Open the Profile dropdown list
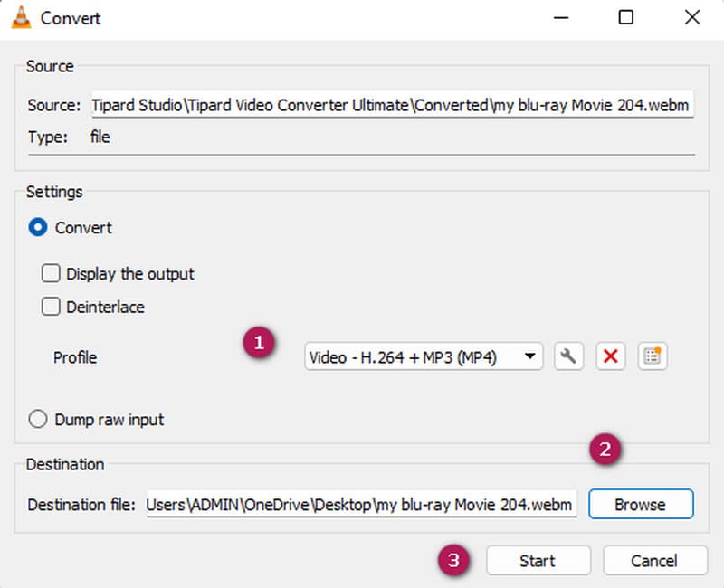The width and height of the screenshot is (724, 588). (424, 356)
